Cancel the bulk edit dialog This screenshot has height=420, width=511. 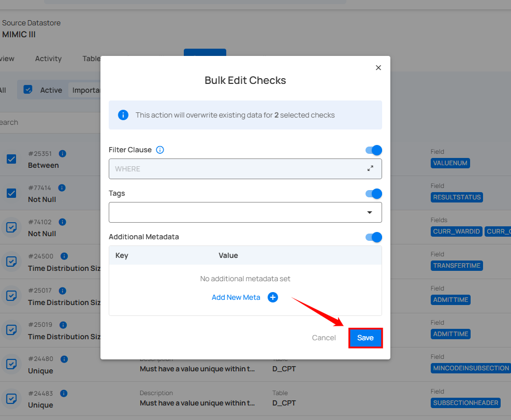324,338
